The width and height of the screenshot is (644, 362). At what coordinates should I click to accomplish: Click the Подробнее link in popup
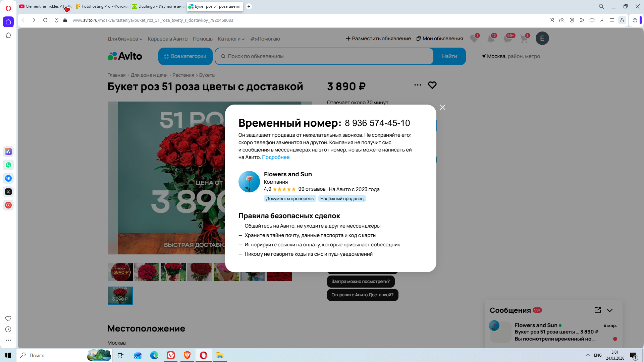(275, 157)
